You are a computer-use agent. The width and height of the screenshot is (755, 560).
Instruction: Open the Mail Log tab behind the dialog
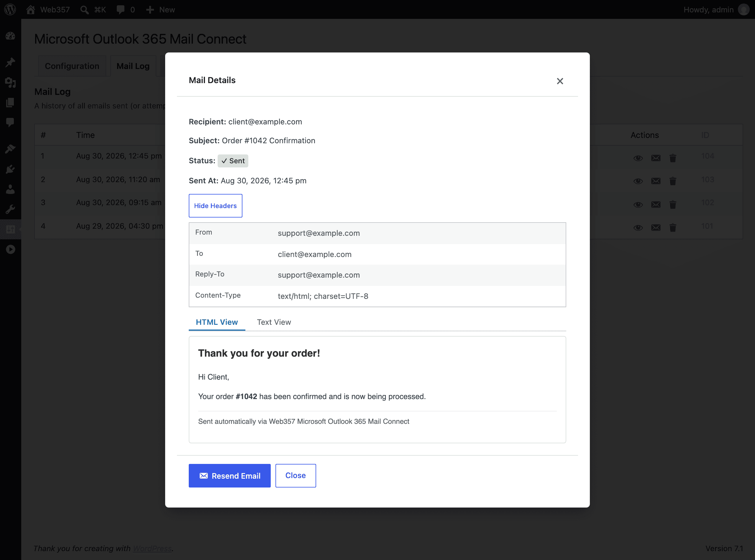[x=133, y=66]
